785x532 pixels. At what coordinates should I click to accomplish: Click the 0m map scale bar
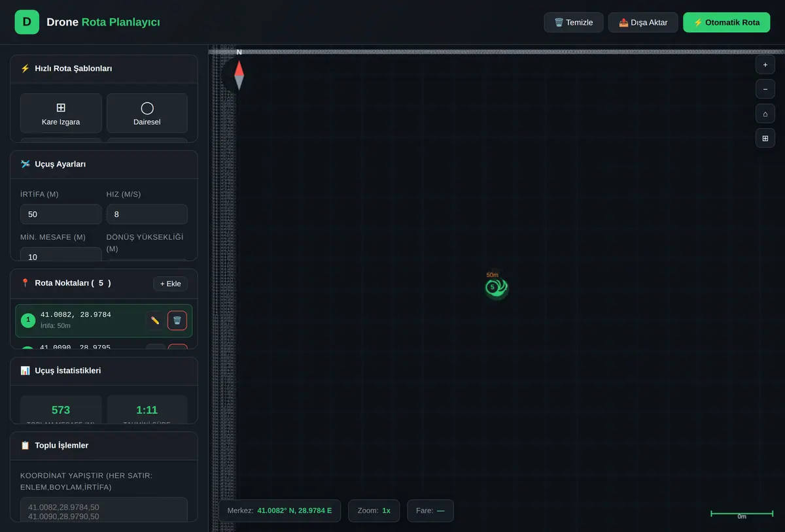tap(742, 515)
